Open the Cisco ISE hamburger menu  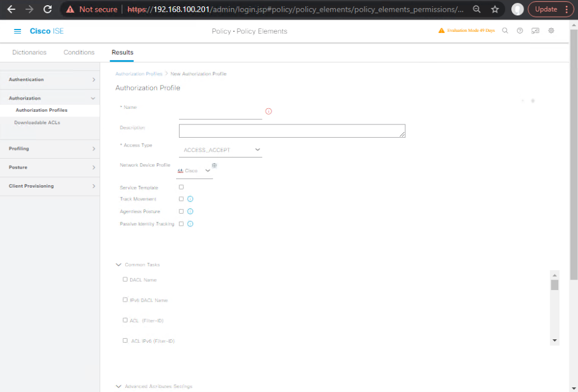pyautogui.click(x=17, y=31)
